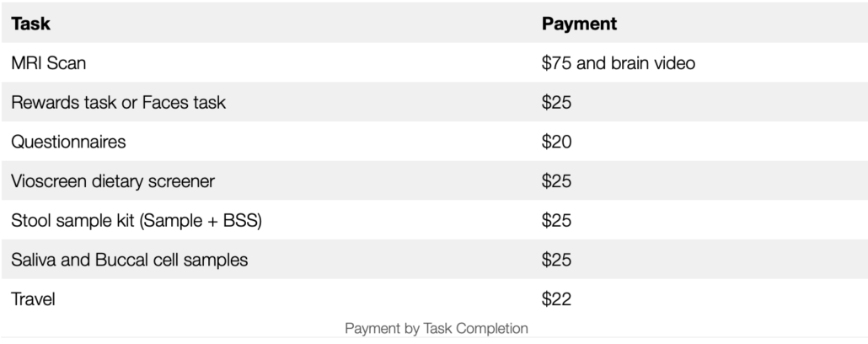Click the $25 payment for Vioscreen screener
Viewport: 868px width, 344px height.
pyautogui.click(x=556, y=181)
